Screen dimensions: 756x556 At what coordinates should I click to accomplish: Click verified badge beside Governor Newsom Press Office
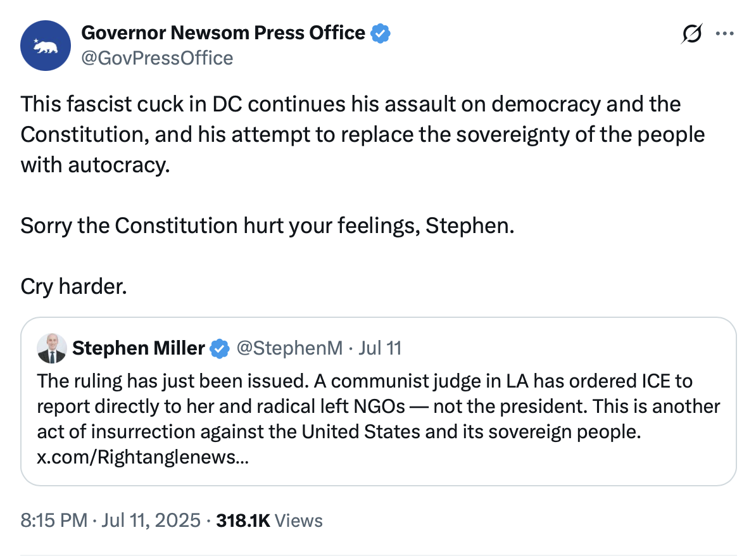(380, 33)
